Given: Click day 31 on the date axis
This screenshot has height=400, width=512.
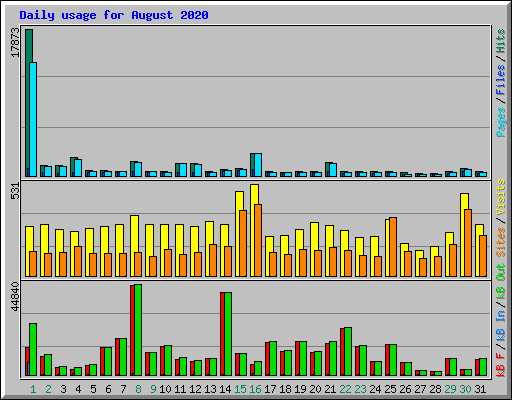Looking at the screenshot, I should tap(480, 389).
